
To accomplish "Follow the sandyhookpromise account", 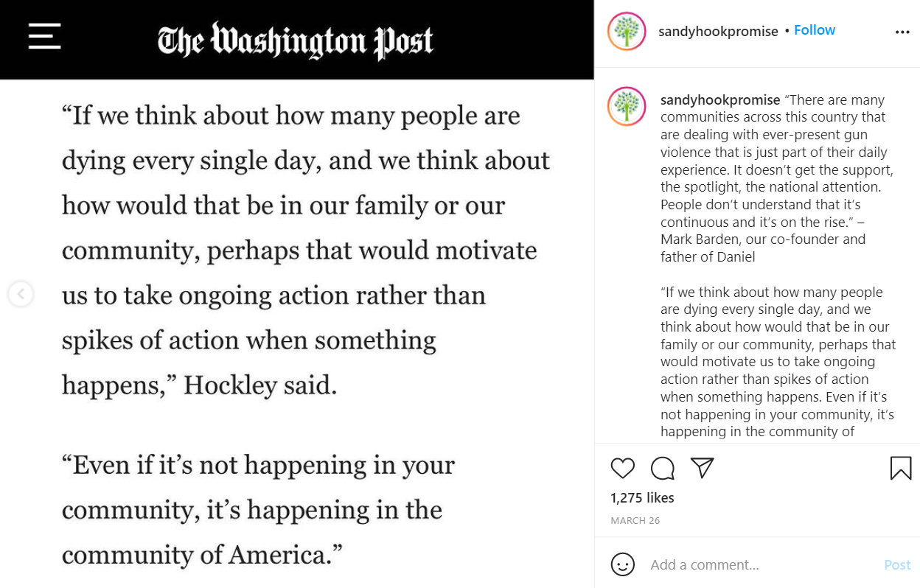I will click(815, 30).
